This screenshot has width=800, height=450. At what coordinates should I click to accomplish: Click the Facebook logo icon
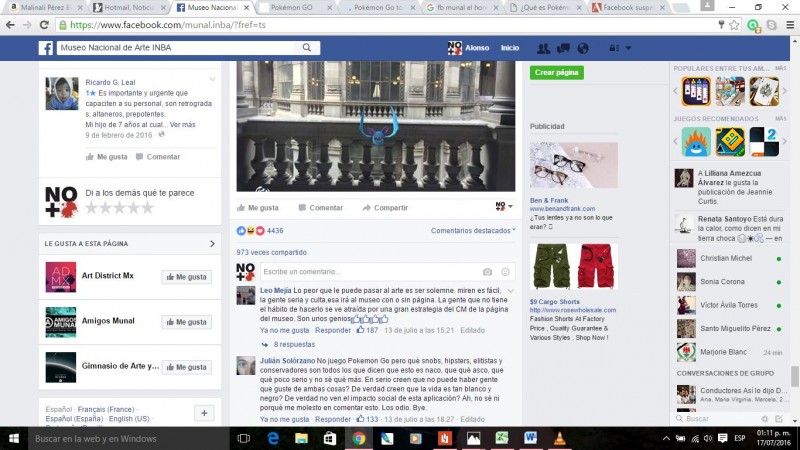coord(45,48)
